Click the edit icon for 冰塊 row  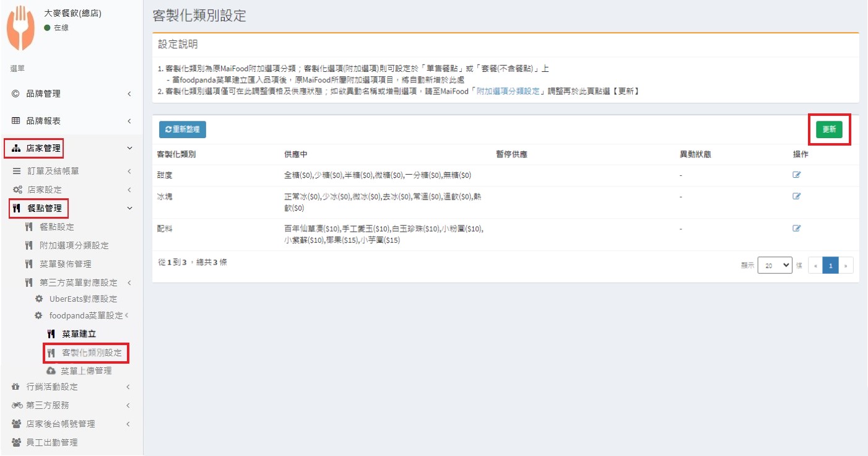click(797, 196)
